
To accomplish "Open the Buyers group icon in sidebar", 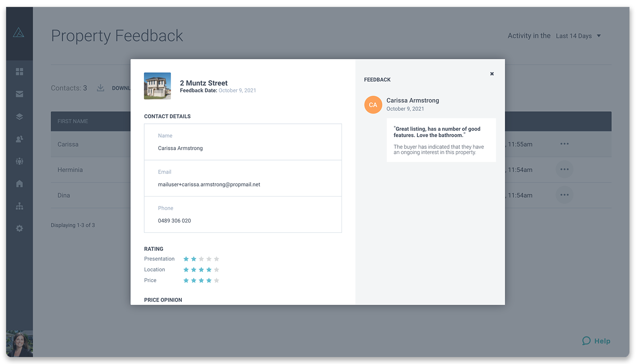I will (19, 161).
